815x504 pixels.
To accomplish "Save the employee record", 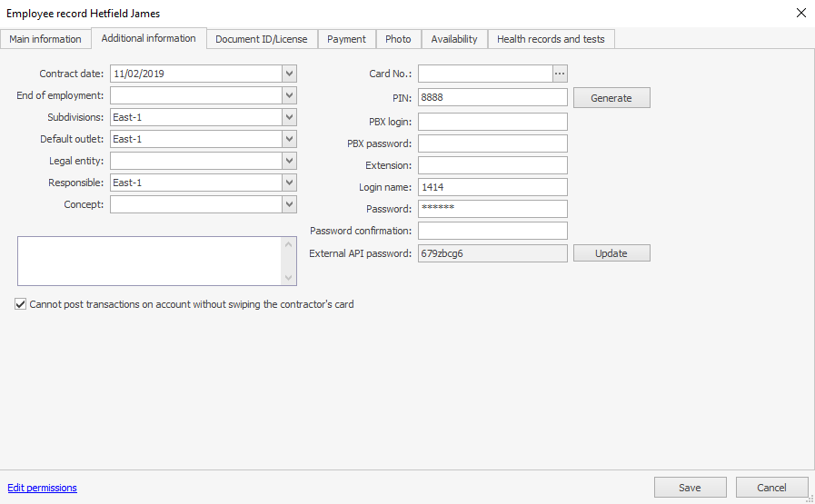I will pyautogui.click(x=690, y=488).
